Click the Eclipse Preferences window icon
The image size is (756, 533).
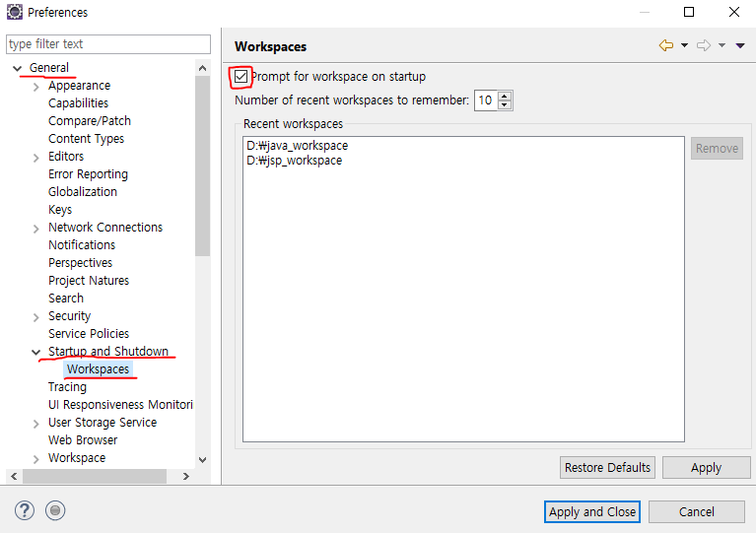tap(15, 12)
